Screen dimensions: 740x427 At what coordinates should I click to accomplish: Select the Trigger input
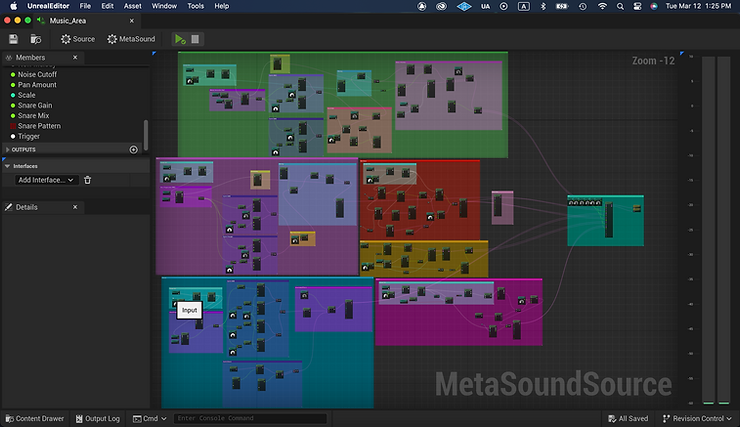29,136
